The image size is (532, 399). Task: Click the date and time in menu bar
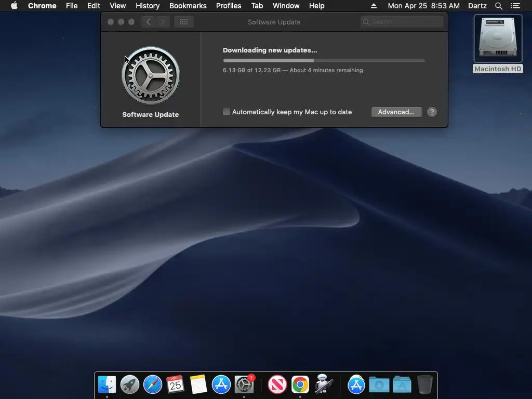[423, 6]
